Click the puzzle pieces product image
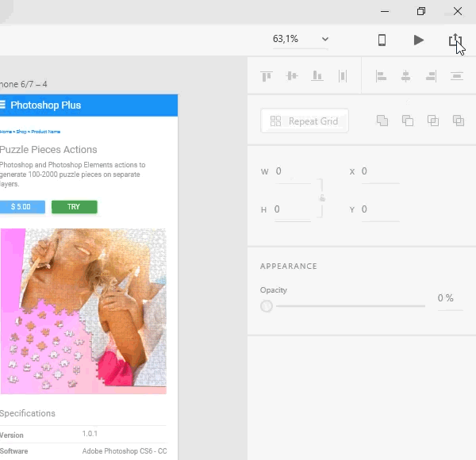The height and width of the screenshot is (460, 476). tap(83, 312)
